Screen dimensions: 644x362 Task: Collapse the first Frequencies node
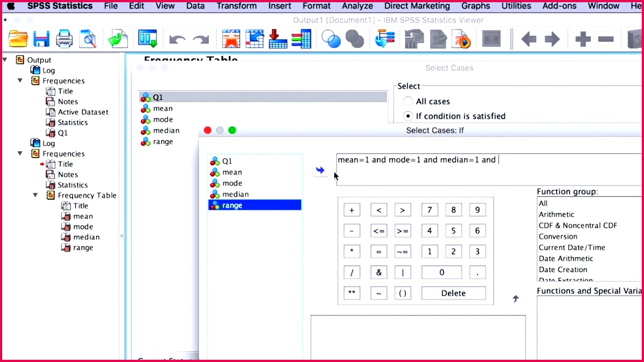20,81
